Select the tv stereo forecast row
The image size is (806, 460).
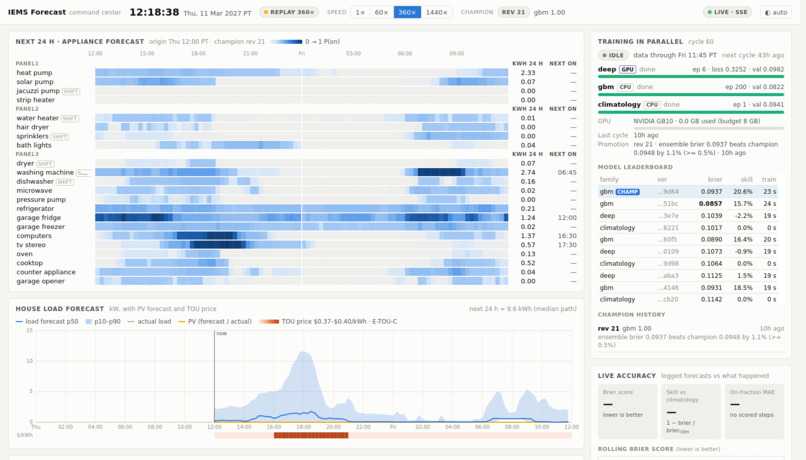coord(296,245)
